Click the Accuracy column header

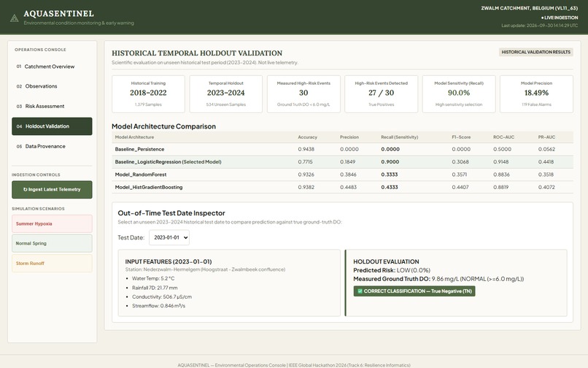point(307,137)
